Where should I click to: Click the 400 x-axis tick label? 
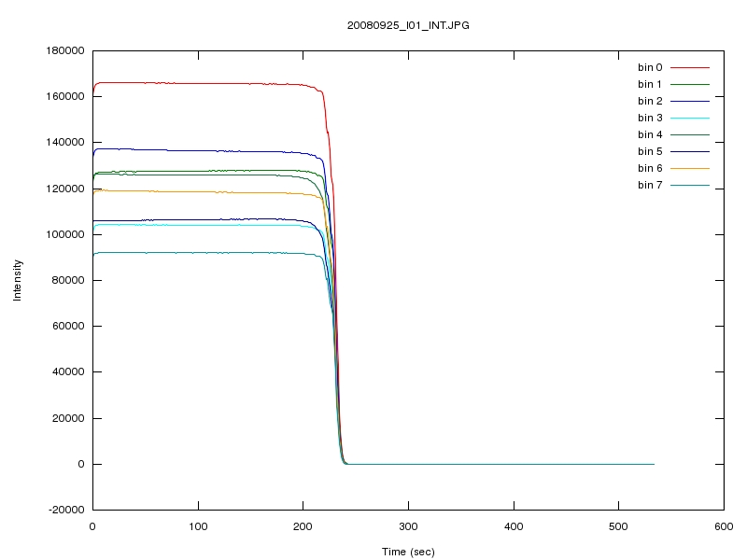pyautogui.click(x=514, y=526)
